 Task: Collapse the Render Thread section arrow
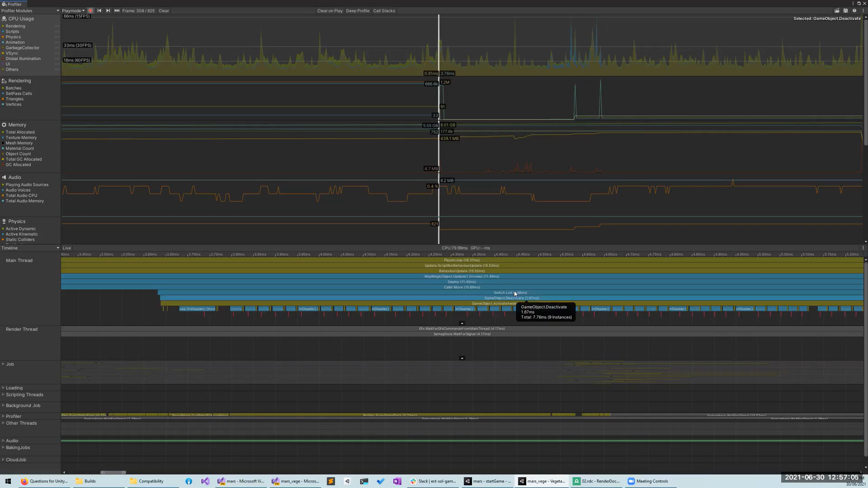coord(462,358)
